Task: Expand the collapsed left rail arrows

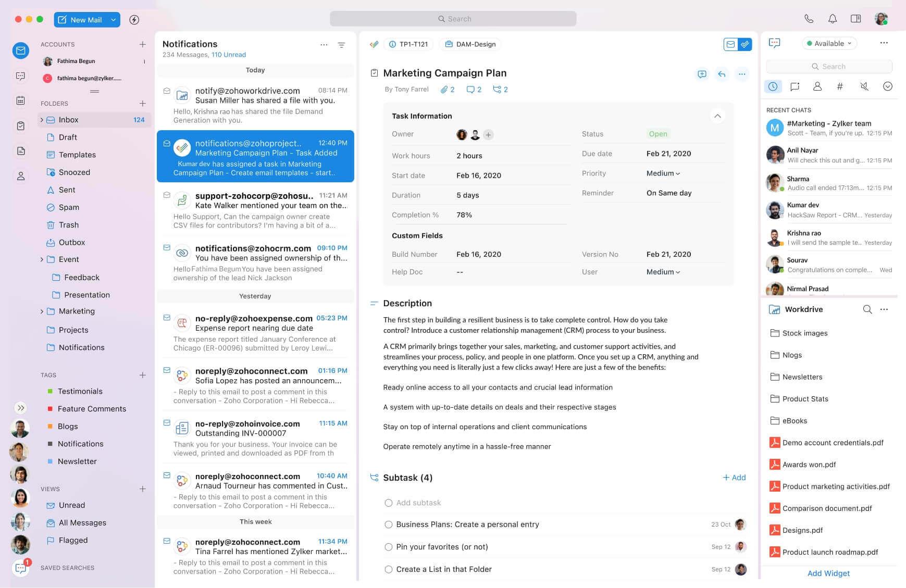Action: point(20,408)
